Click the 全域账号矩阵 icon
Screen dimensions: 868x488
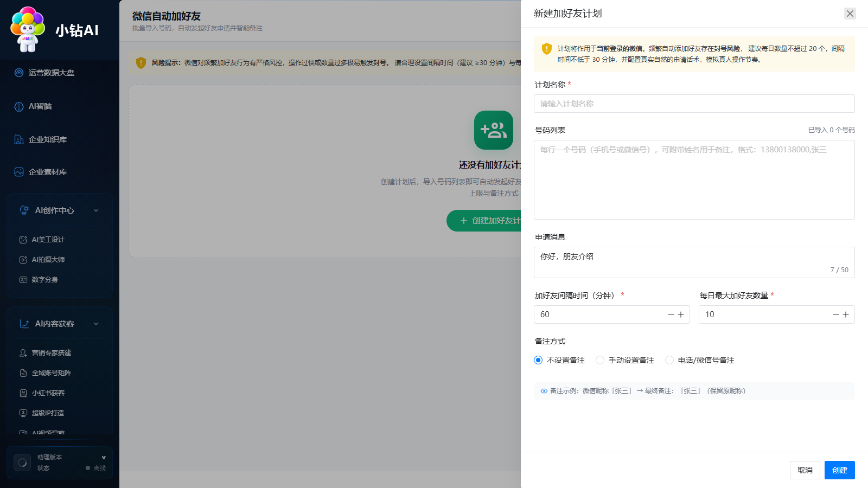tap(23, 373)
